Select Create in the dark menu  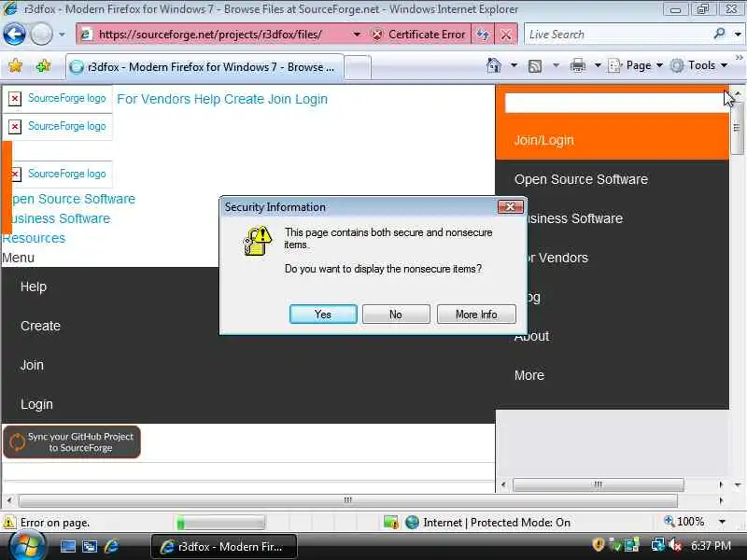[40, 326]
